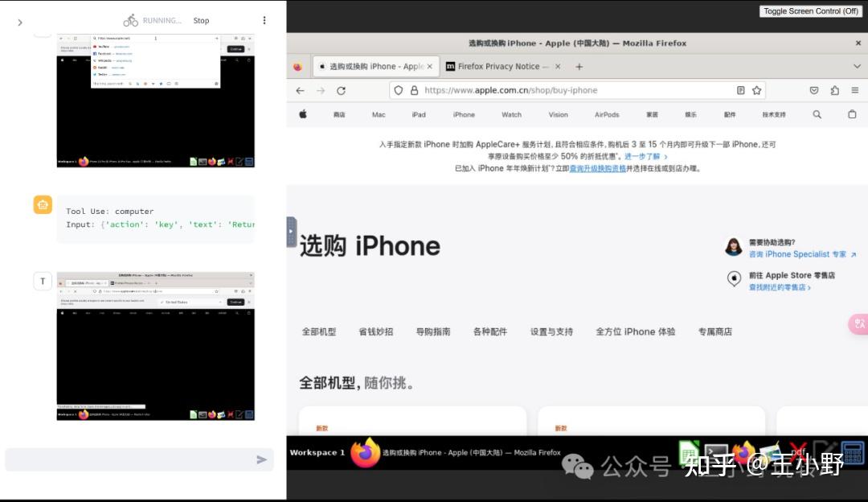
Task: Follow the 进一步了解 link
Action: [x=645, y=157]
